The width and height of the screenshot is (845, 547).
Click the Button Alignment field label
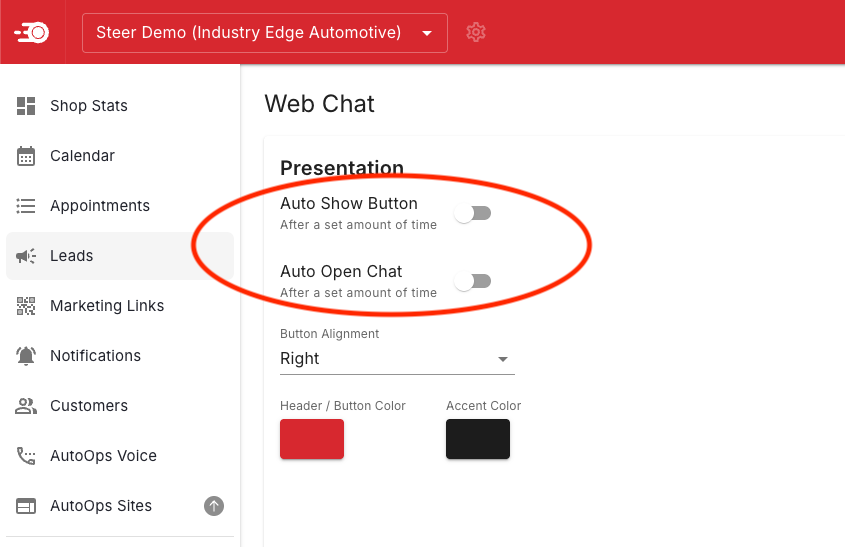coord(329,334)
